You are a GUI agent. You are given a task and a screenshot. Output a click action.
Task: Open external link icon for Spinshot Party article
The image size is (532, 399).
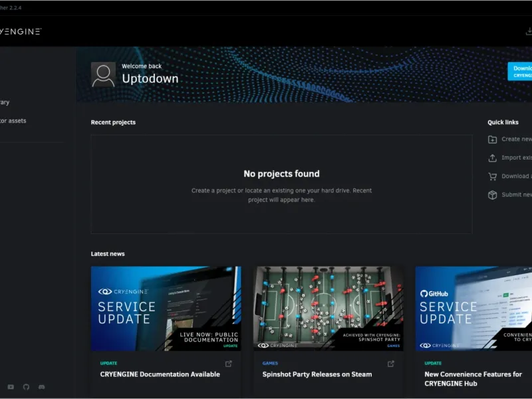click(391, 364)
